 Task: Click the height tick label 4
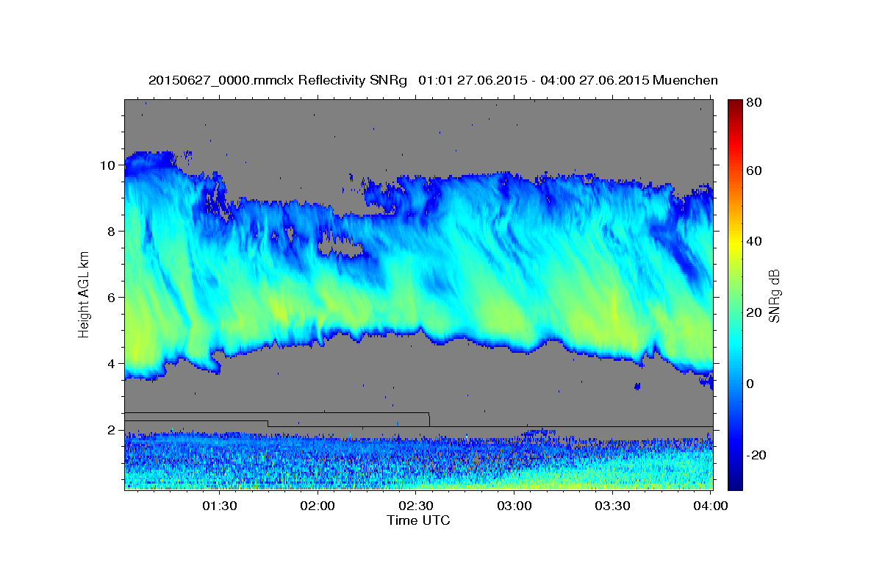[x=111, y=364]
